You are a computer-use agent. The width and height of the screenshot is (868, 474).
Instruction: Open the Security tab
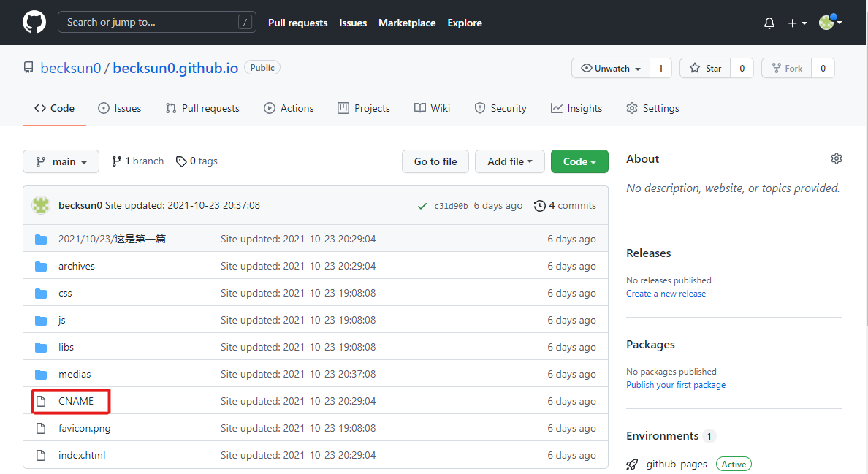(500, 108)
